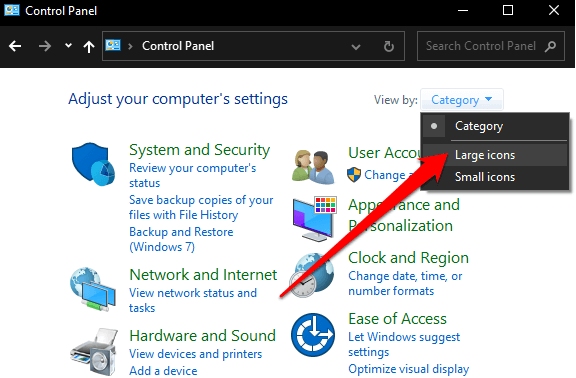Go up one level with Up arrow
576x378 pixels.
[89, 46]
